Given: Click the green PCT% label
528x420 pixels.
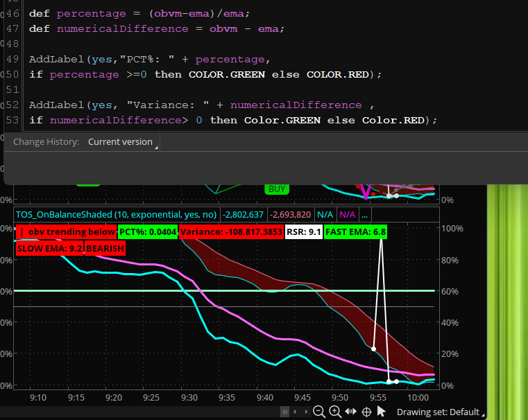Looking at the screenshot, I should (148, 232).
